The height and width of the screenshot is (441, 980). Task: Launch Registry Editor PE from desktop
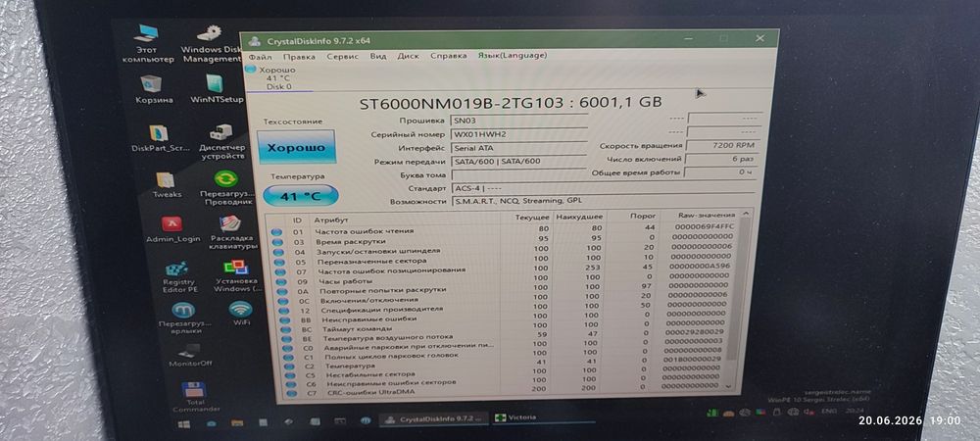[x=179, y=277]
